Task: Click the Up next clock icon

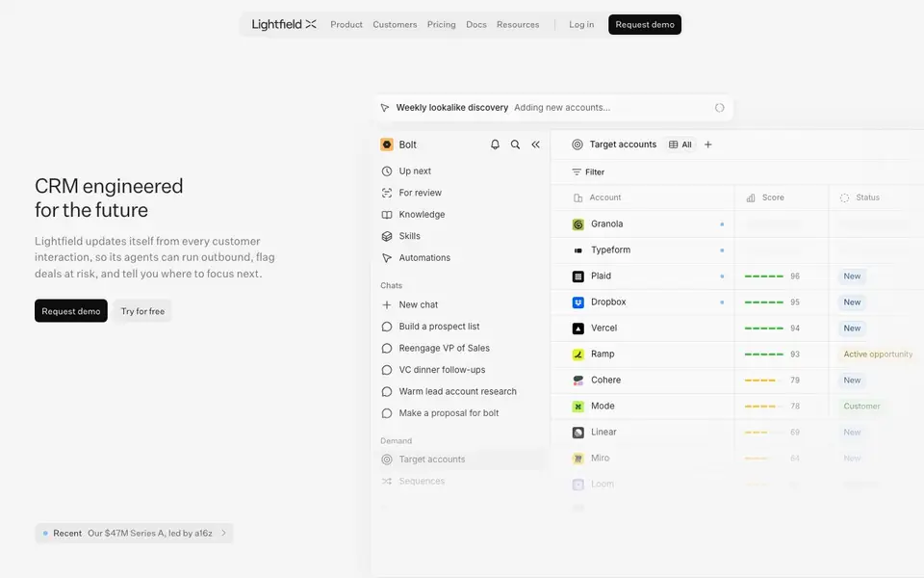Action: click(387, 171)
